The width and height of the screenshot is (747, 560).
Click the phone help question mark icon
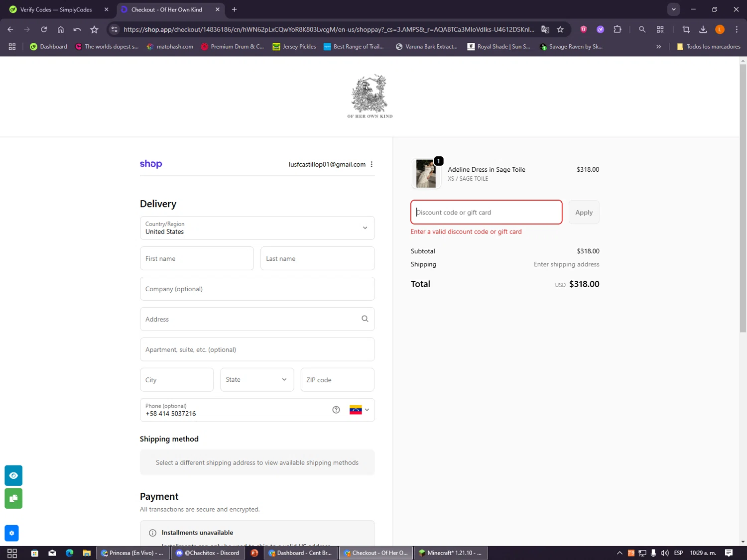336,410
